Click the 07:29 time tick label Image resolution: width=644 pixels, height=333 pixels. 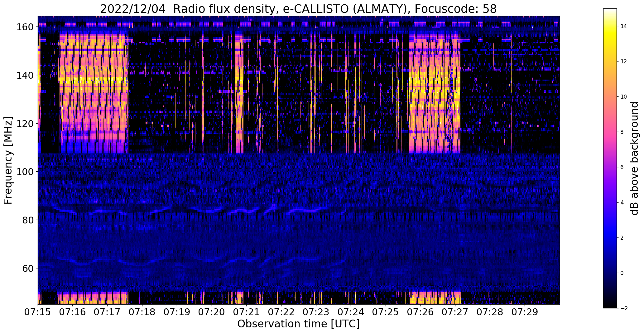525,311
